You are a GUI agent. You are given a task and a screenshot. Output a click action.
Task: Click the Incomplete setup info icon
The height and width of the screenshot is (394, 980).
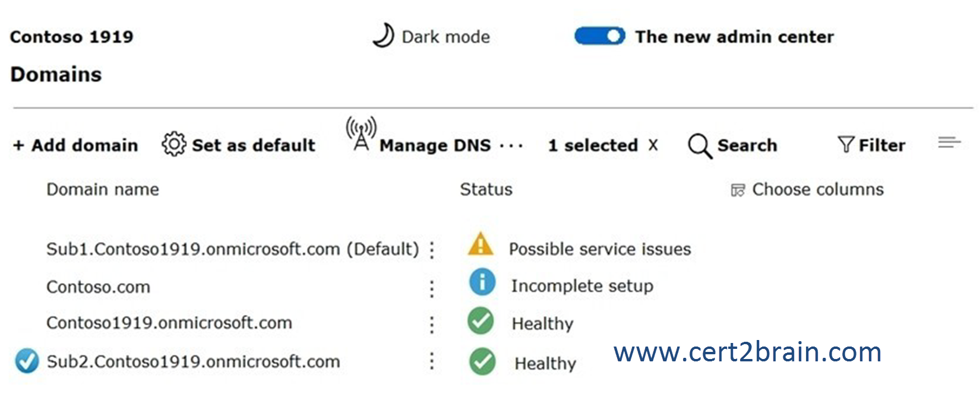tap(482, 282)
